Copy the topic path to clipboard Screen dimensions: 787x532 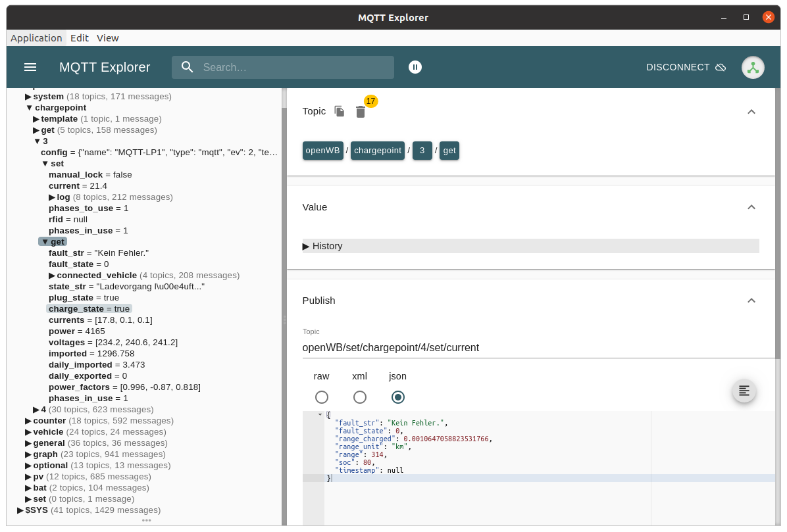coord(340,111)
